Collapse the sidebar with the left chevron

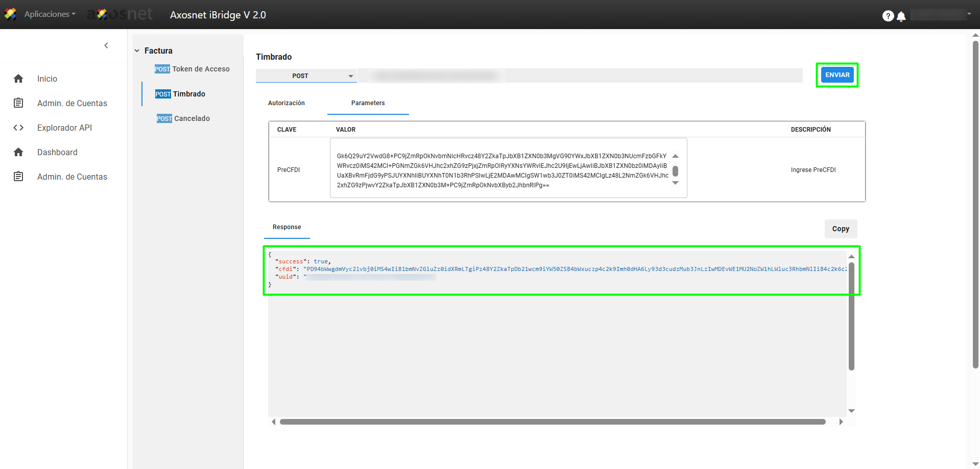[x=106, y=45]
